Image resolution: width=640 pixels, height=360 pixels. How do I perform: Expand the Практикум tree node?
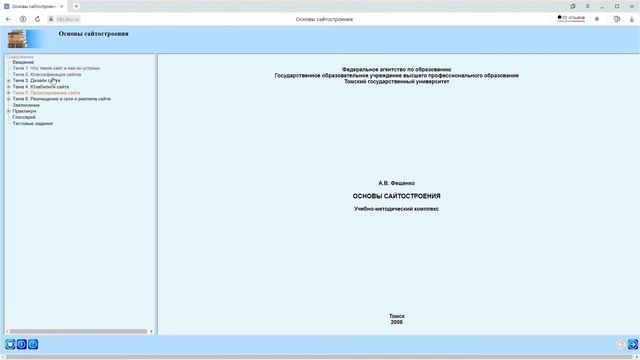(x=9, y=111)
